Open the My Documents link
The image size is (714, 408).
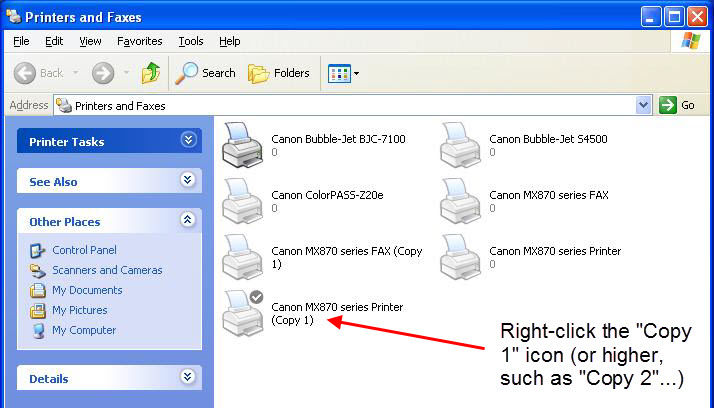pos(87,290)
